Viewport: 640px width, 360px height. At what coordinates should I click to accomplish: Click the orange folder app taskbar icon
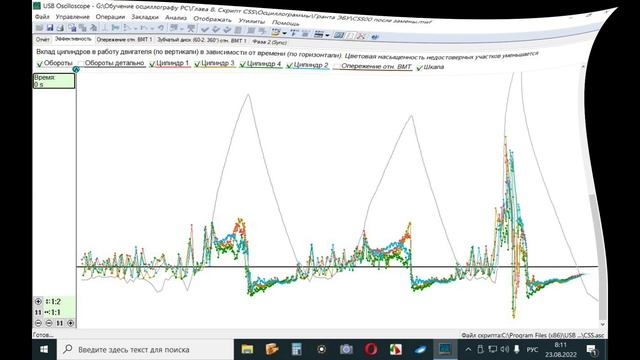tap(272, 349)
